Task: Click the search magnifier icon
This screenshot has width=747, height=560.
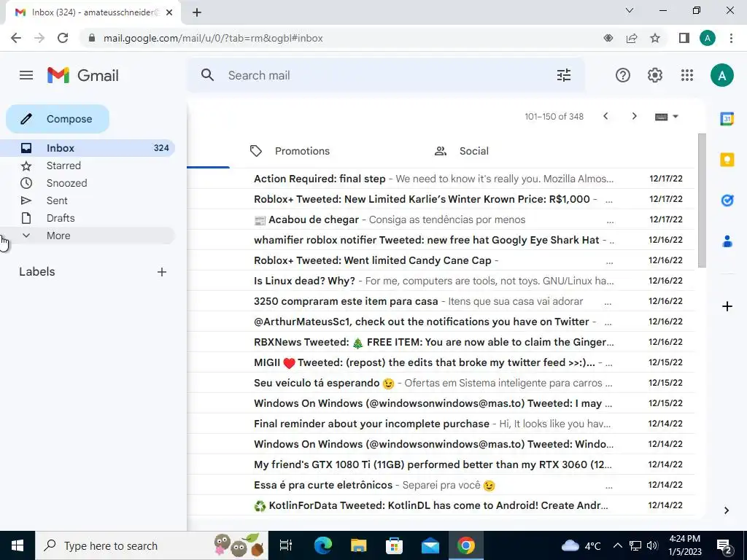Action: 207,75
